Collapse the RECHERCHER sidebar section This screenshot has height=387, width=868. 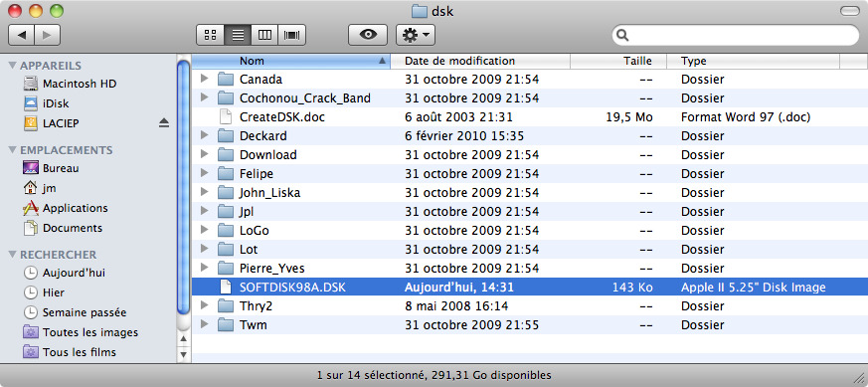tap(12, 255)
